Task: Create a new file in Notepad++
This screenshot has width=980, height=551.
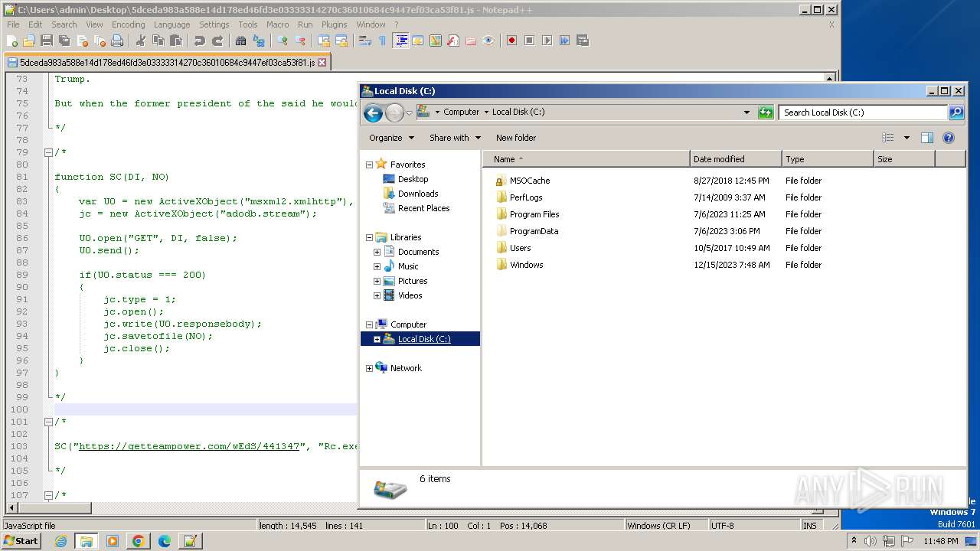Action: point(11,41)
